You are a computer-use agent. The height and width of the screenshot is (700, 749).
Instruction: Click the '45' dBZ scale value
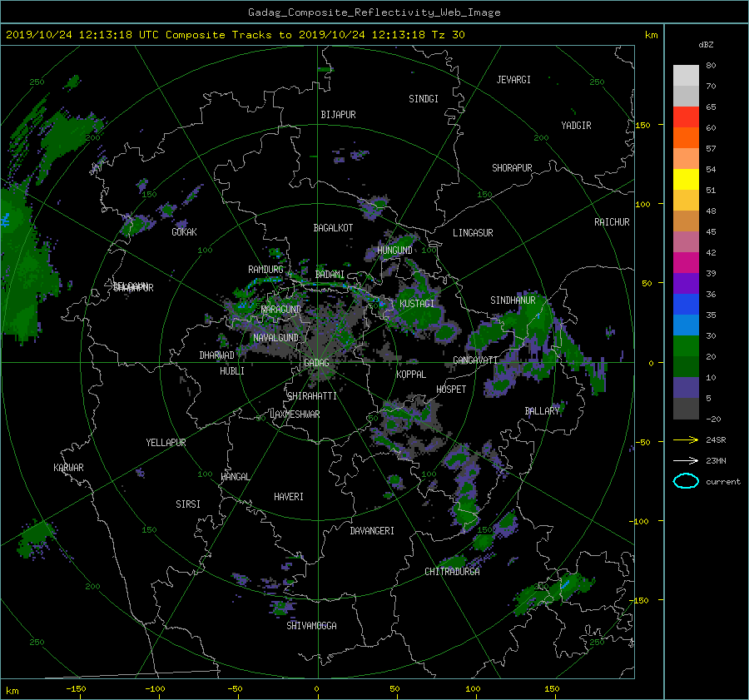711,231
